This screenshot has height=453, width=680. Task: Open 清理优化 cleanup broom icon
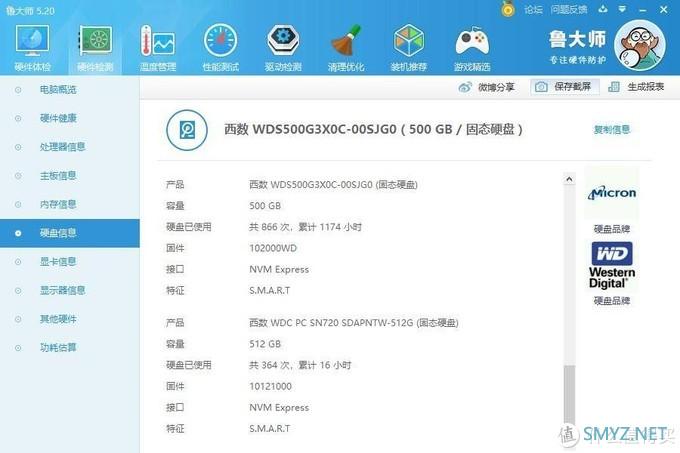pyautogui.click(x=346, y=48)
